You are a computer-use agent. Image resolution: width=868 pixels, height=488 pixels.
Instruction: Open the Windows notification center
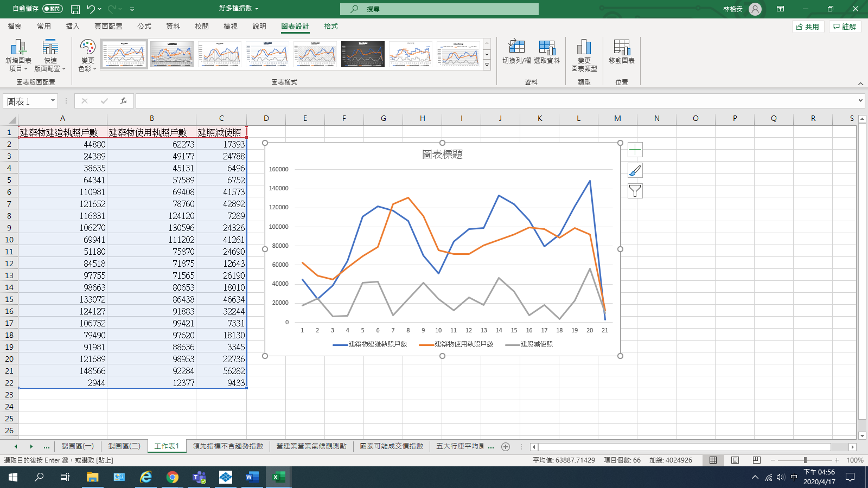click(851, 477)
